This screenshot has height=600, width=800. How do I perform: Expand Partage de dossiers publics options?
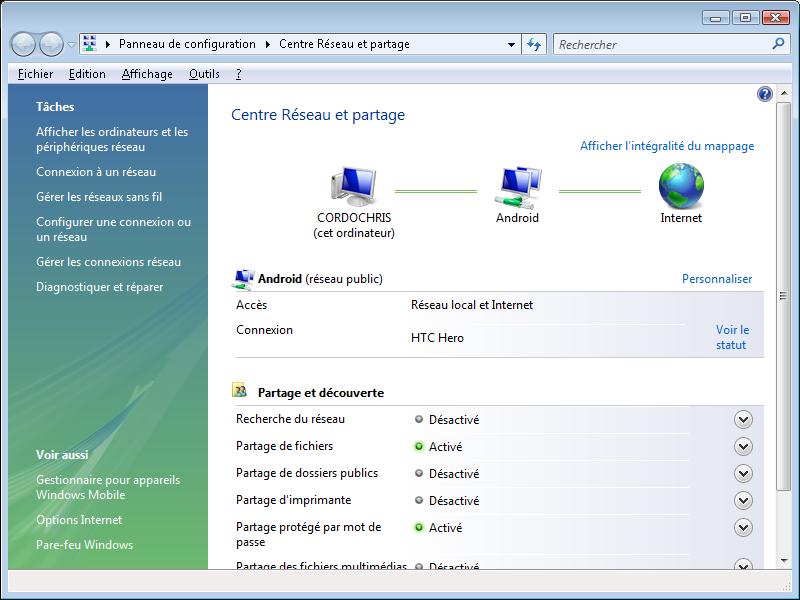pos(742,474)
